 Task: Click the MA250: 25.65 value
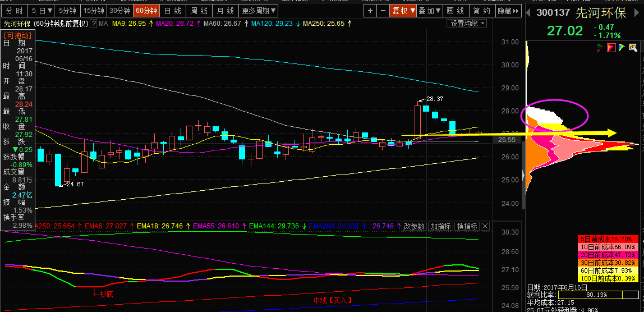[324, 24]
